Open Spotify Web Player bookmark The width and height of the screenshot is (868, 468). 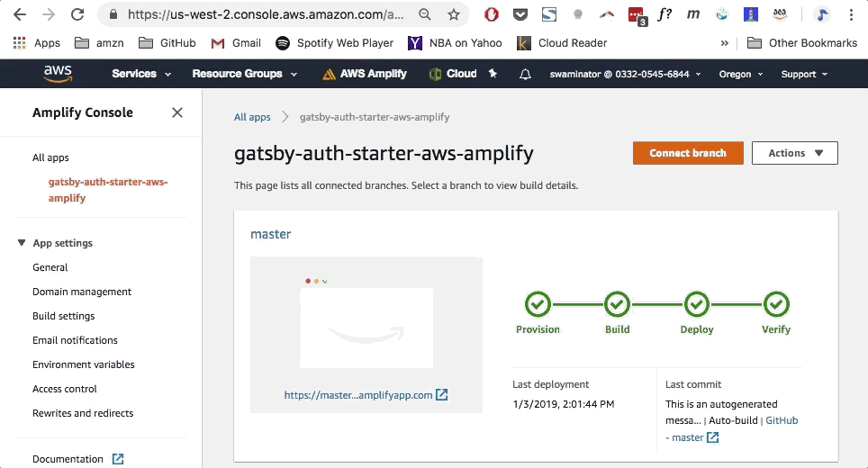click(x=334, y=42)
